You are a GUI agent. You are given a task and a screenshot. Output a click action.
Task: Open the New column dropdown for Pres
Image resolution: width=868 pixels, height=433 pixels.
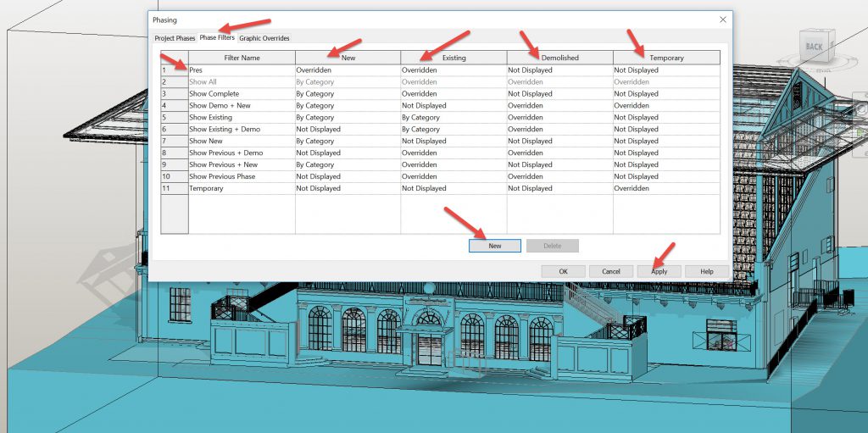click(x=348, y=70)
